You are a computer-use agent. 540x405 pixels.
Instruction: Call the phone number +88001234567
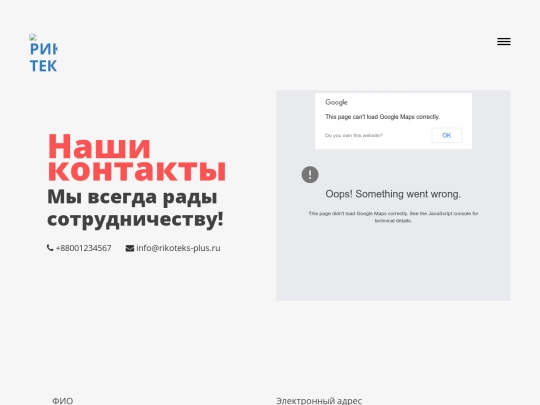[x=83, y=248]
